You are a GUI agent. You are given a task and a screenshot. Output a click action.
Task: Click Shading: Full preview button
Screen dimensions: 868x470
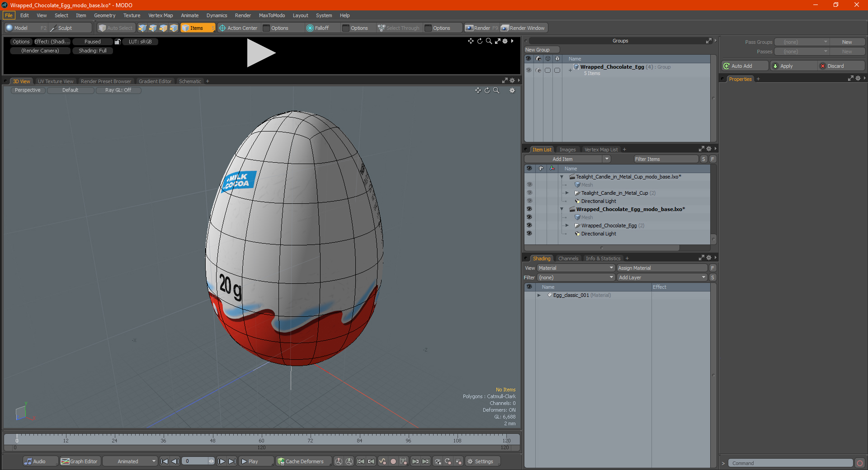pos(93,51)
